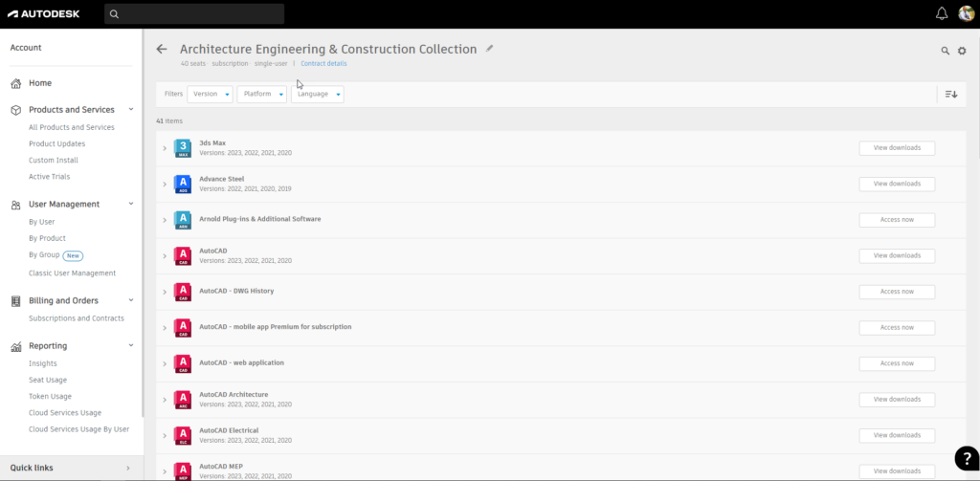Click the Products and Services cube icon
The image size is (980, 481).
[16, 110]
